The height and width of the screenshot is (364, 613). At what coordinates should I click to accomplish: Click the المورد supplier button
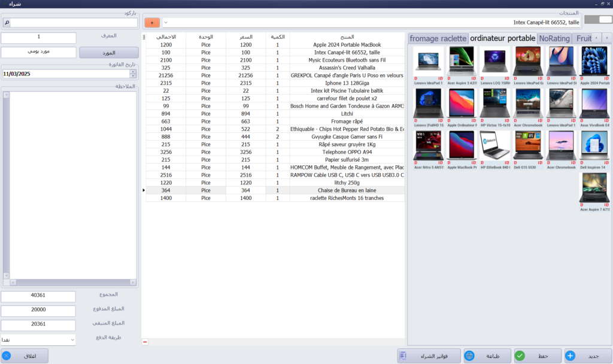tap(109, 53)
